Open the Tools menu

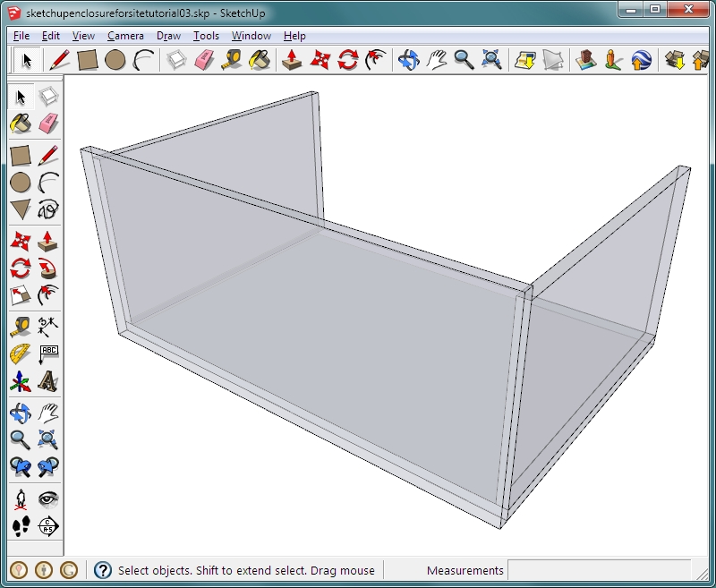click(x=206, y=36)
